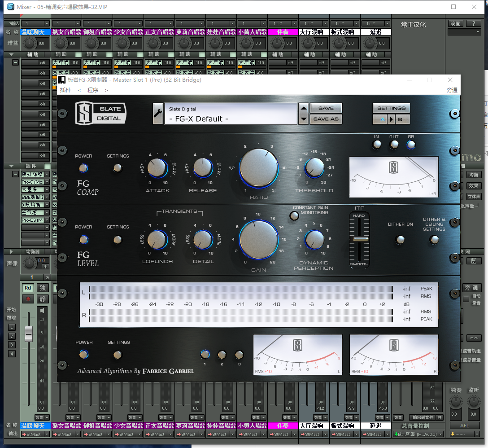Open Pro-DS plugin slot dropdown arrow
Viewport: 488px width, 448px height.
coord(47,220)
